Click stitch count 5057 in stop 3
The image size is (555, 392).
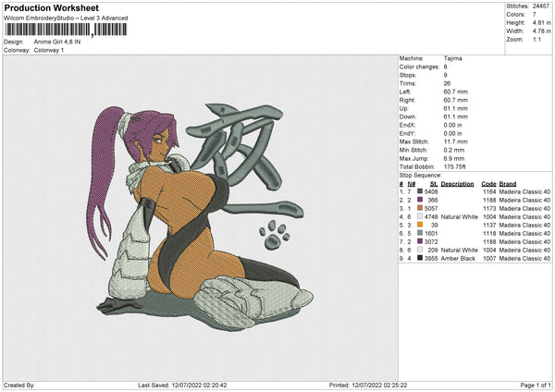431,208
